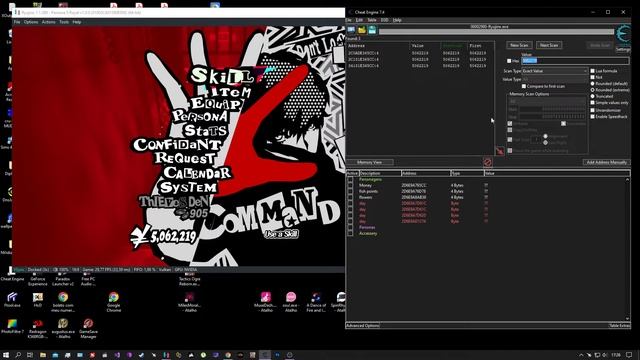640x360 pixels.
Task: Open the File menu in emulator window
Action: (x=17, y=22)
